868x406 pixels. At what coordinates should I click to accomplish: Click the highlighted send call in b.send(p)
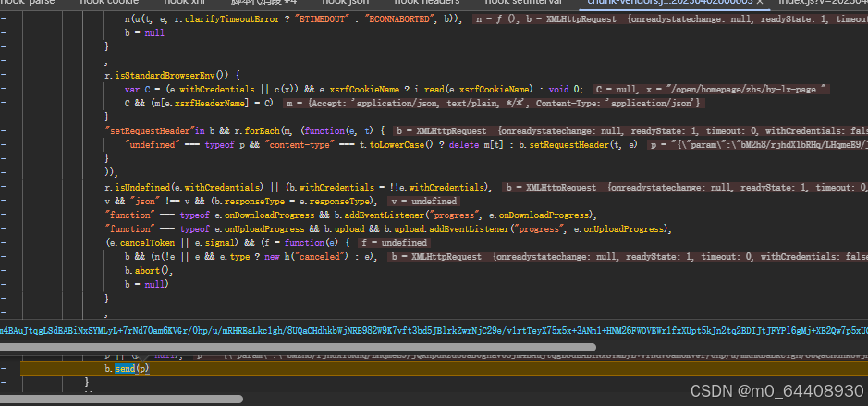[x=124, y=368]
